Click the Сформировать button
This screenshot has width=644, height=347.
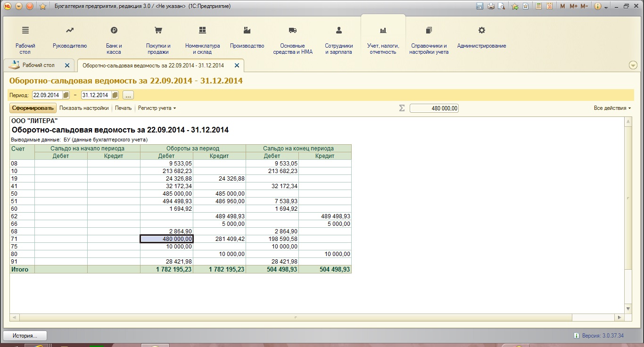click(33, 108)
